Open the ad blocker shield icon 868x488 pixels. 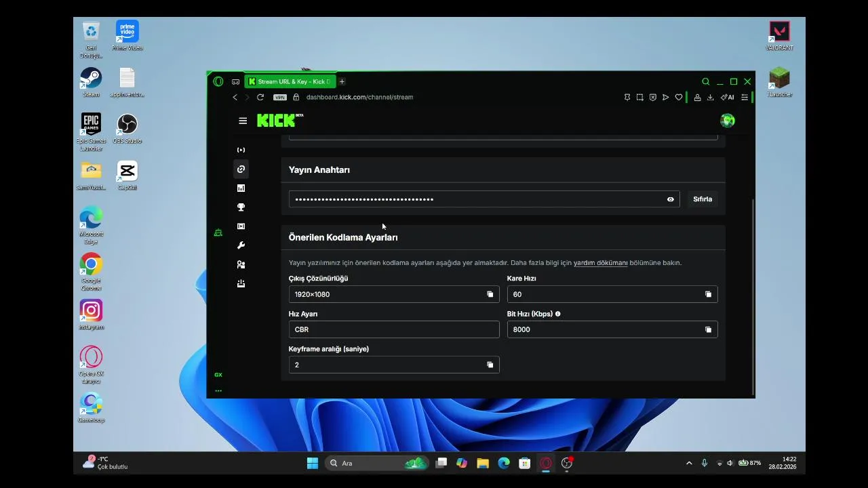(x=652, y=98)
